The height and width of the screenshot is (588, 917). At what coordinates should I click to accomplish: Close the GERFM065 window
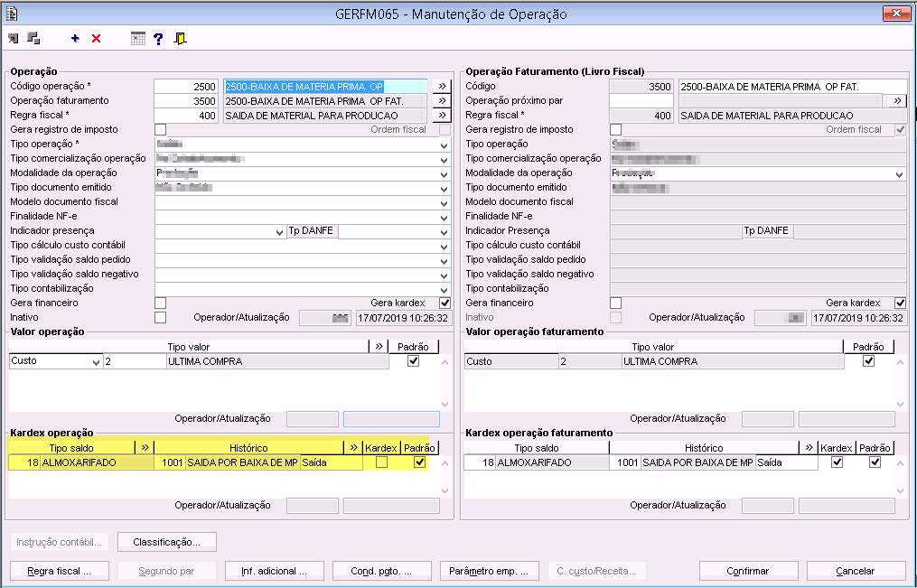tap(896, 13)
